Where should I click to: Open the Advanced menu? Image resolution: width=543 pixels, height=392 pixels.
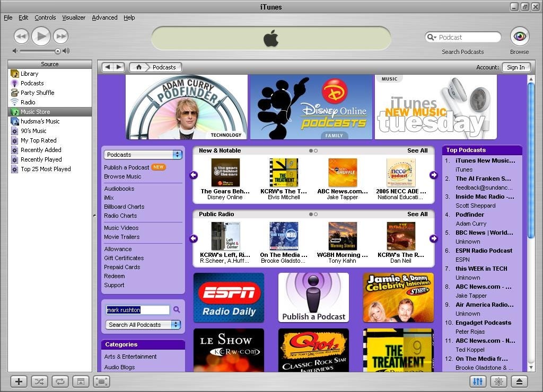(104, 17)
